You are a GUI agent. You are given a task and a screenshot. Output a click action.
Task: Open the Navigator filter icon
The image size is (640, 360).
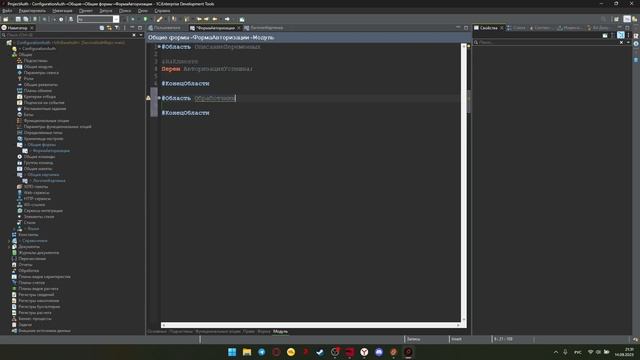[x=117, y=28]
